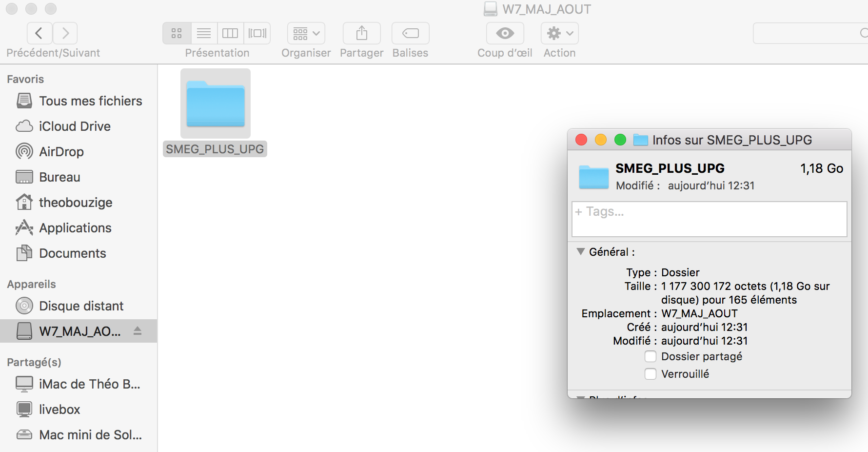Switch to column view presentation
This screenshot has height=452, width=868.
coord(230,33)
